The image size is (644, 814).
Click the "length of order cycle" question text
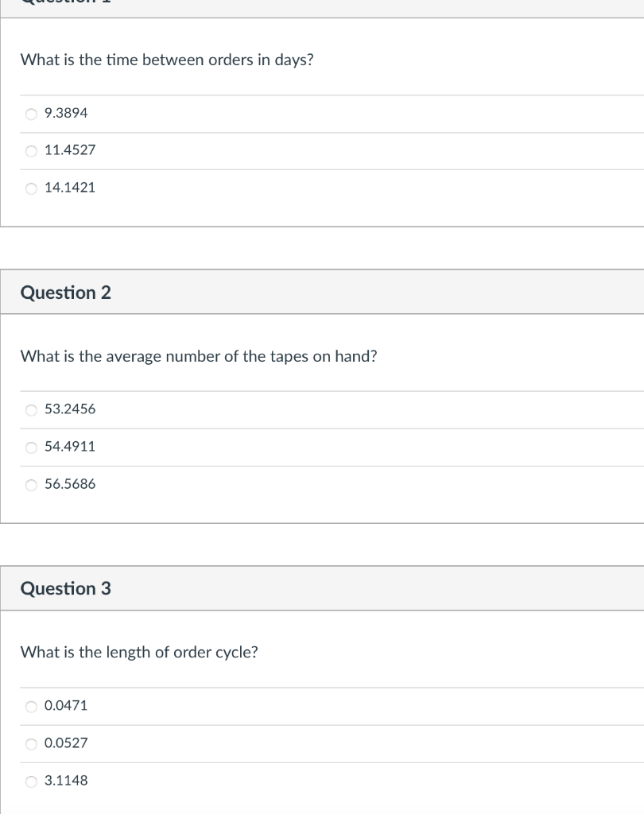(x=139, y=653)
